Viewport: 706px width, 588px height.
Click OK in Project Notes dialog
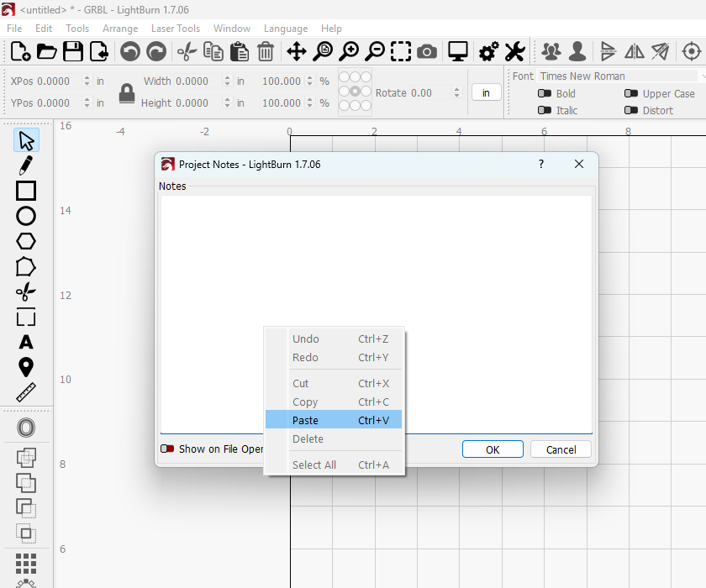(x=493, y=449)
